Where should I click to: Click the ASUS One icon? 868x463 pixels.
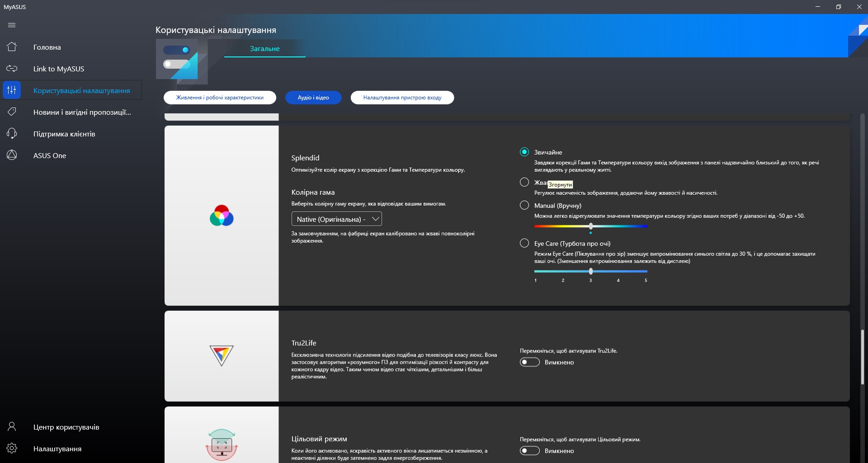pos(12,155)
